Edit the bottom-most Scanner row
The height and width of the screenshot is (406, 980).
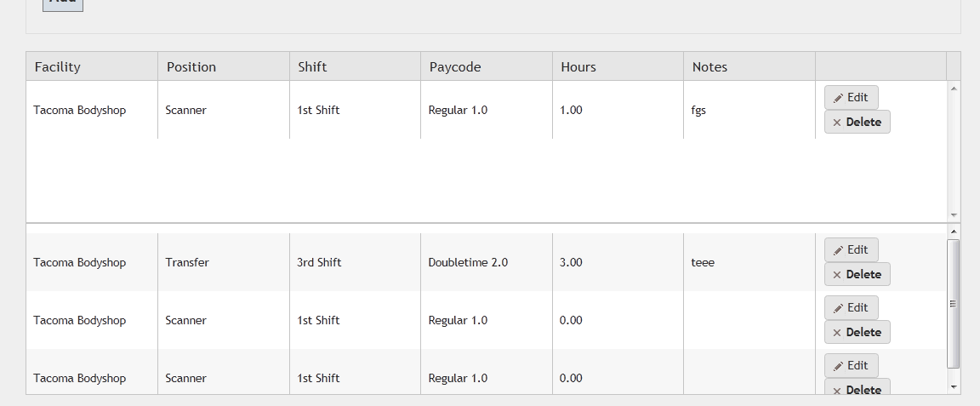[x=851, y=366]
